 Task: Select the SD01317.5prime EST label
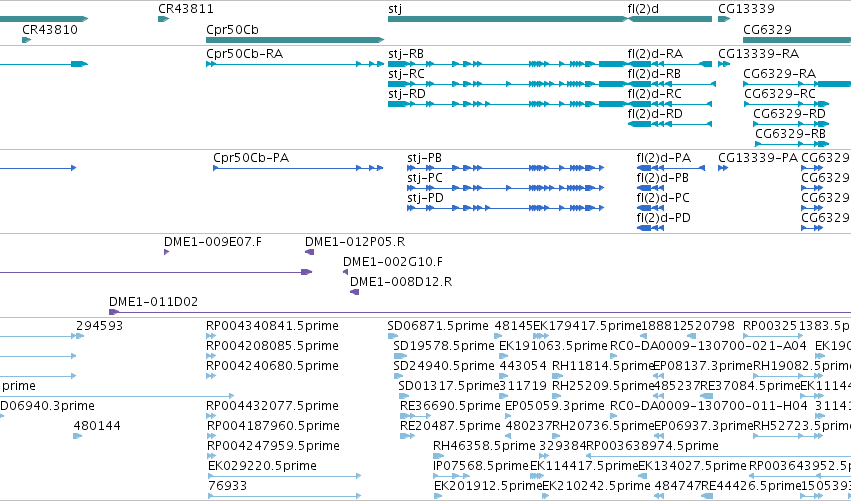(448, 386)
